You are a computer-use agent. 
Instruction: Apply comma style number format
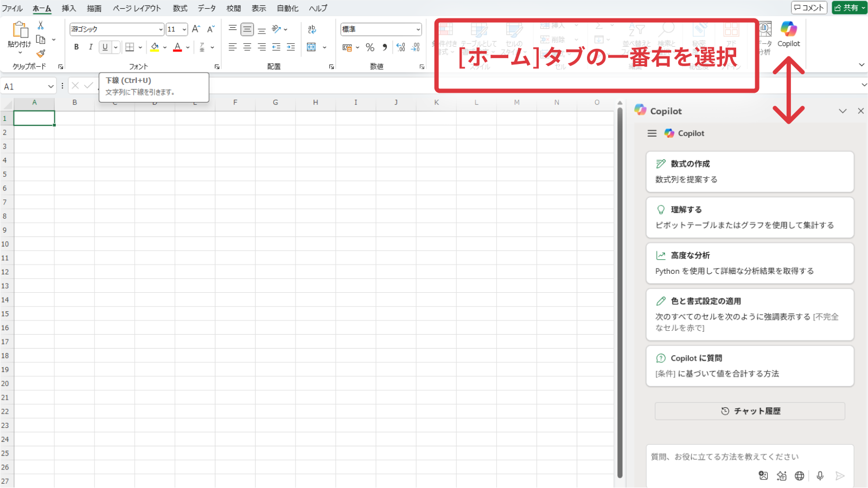385,48
